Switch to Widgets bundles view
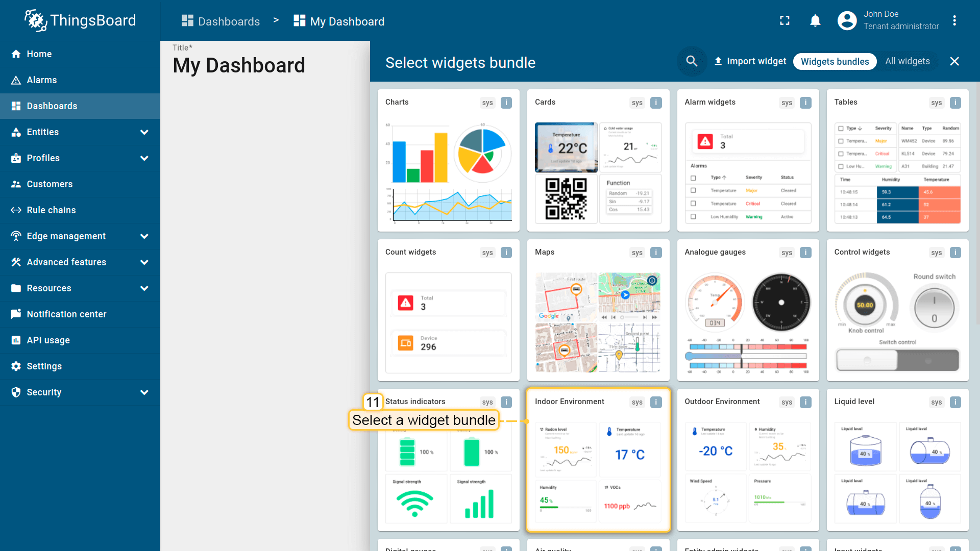Viewport: 980px width, 551px height. [x=835, y=61]
